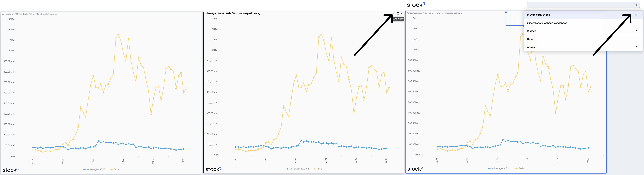Viewport: 644px width, 175px height.
Task: Close the middle chart with X icon
Action: (x=402, y=13)
